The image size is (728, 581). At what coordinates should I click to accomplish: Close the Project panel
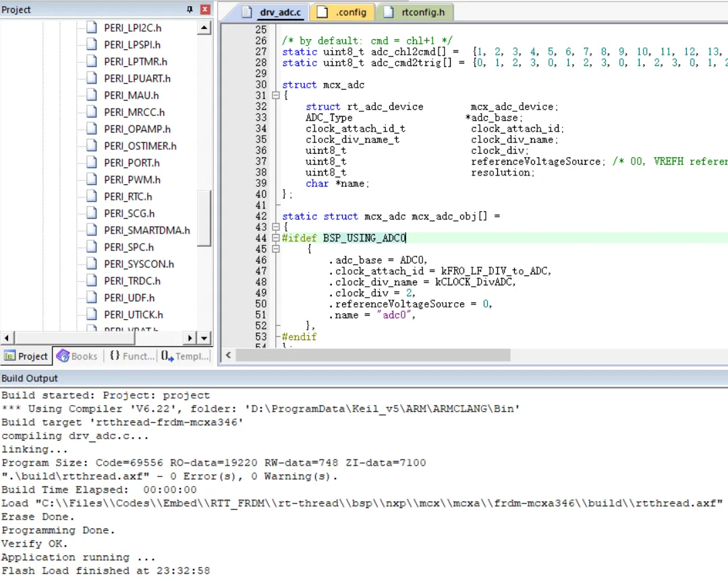click(x=205, y=9)
